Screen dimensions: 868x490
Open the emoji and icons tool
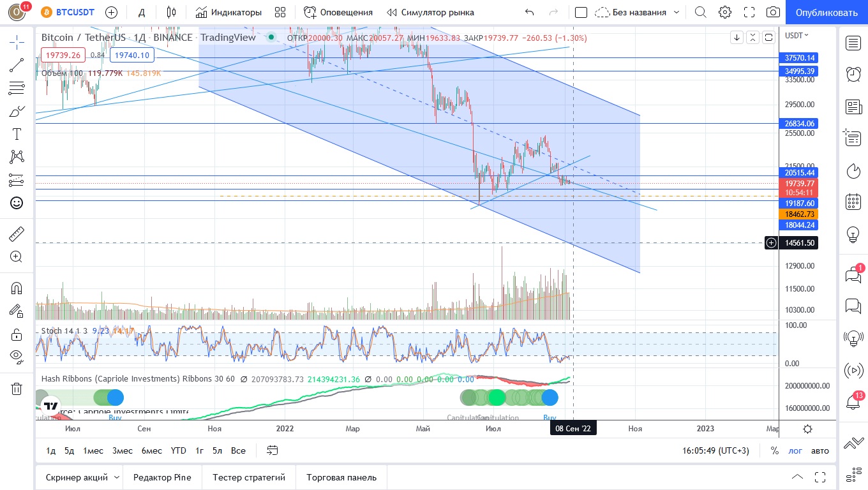click(x=17, y=203)
